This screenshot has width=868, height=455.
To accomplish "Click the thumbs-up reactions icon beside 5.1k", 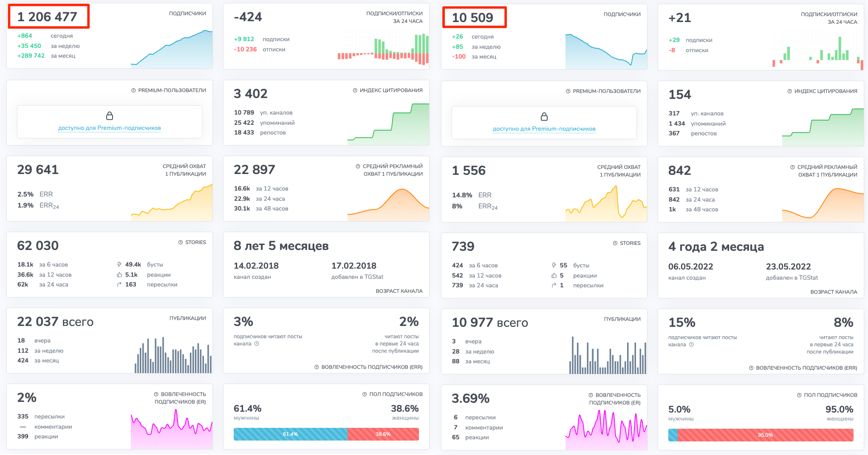I will [x=119, y=275].
